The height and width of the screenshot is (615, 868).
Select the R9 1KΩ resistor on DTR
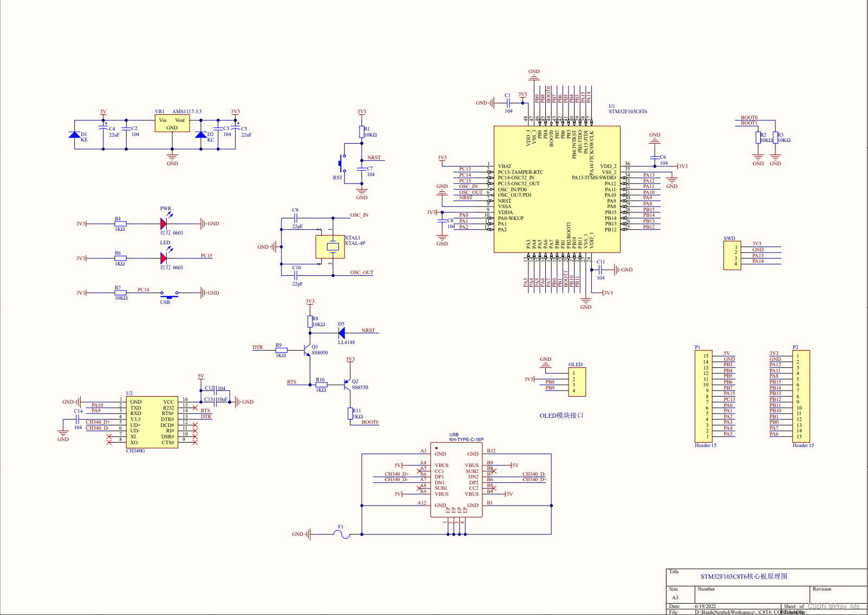tap(281, 350)
